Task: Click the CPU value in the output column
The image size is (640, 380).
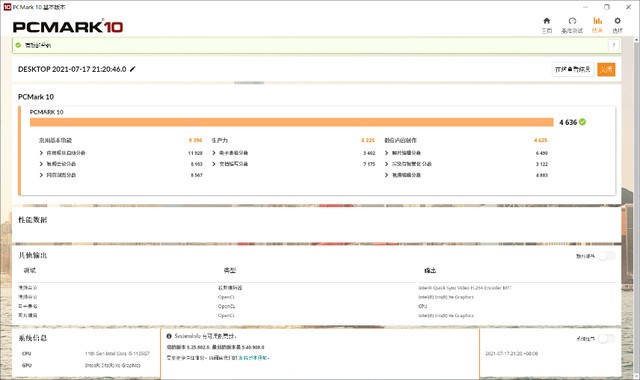Action: 422,306
